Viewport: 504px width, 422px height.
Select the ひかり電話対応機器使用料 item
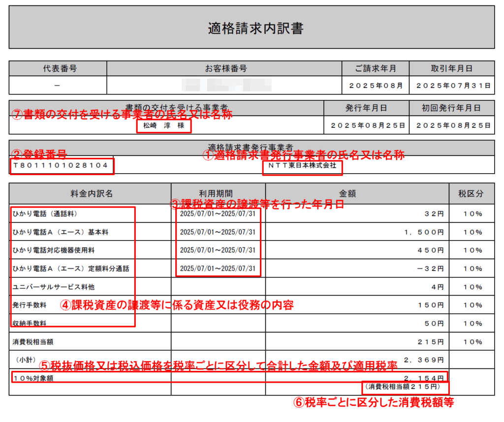coord(57,250)
